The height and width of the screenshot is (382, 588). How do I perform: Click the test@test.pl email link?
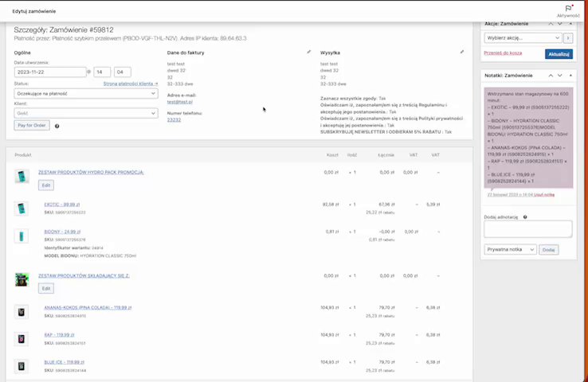180,102
